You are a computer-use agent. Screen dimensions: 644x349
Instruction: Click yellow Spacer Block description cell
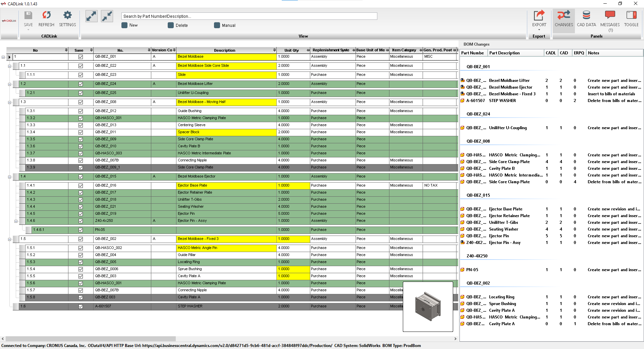point(226,132)
